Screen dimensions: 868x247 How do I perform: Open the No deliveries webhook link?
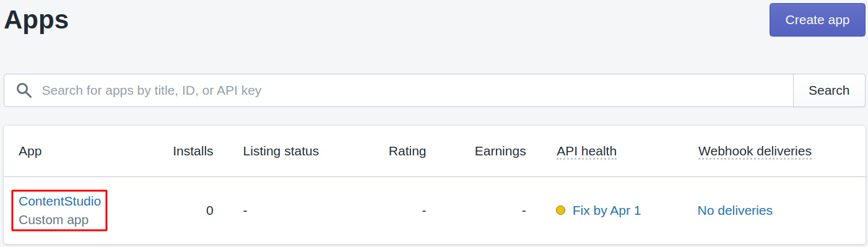pos(735,210)
